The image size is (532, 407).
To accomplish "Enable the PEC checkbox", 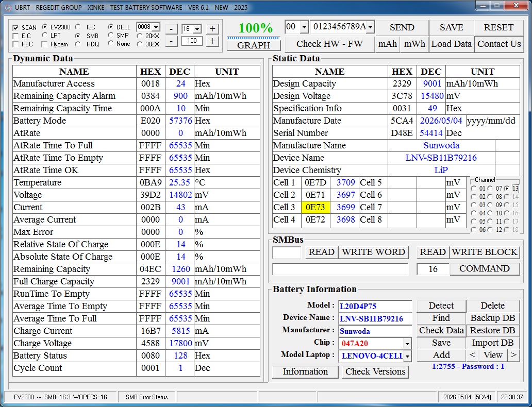I will click(x=15, y=44).
